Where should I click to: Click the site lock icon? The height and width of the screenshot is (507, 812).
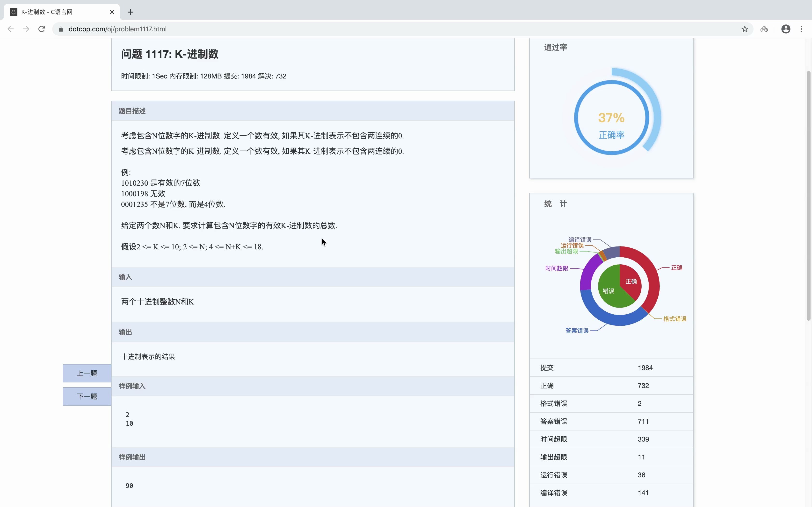tap(61, 29)
